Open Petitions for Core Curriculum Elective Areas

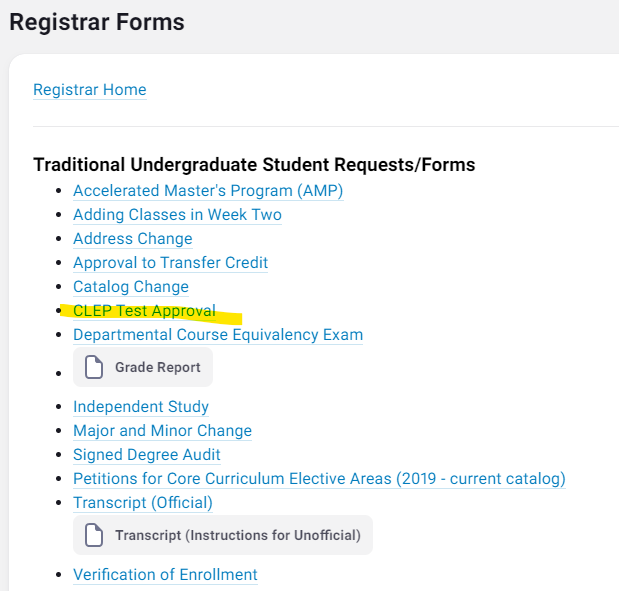319,479
